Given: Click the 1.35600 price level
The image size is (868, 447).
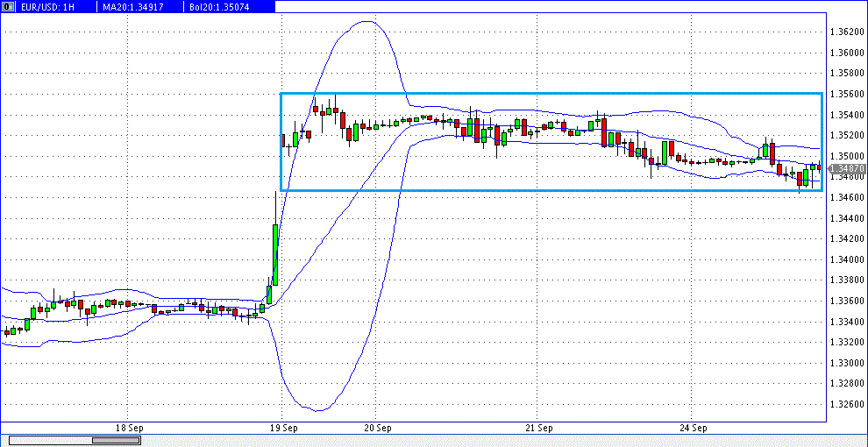Looking at the screenshot, I should pos(847,94).
